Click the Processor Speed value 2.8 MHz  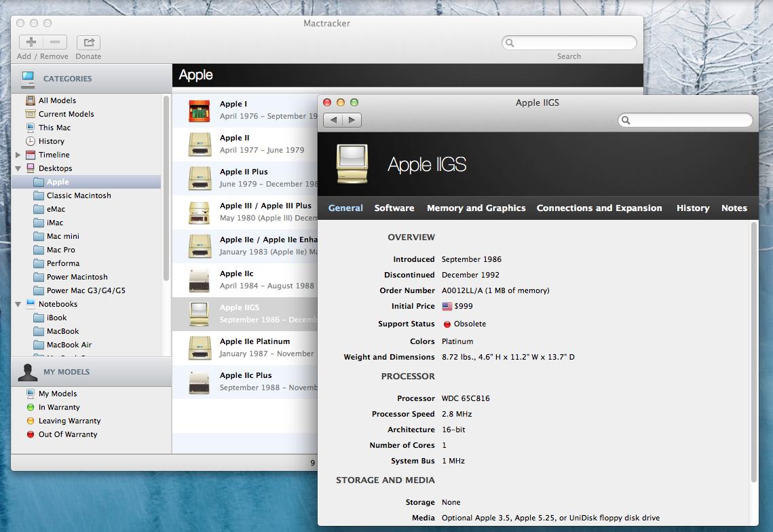pos(457,414)
